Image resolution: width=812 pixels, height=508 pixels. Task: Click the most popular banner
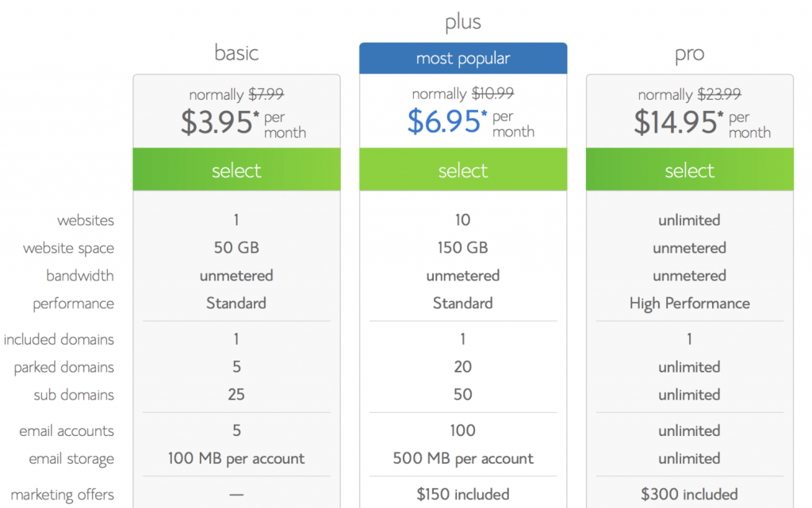click(463, 58)
